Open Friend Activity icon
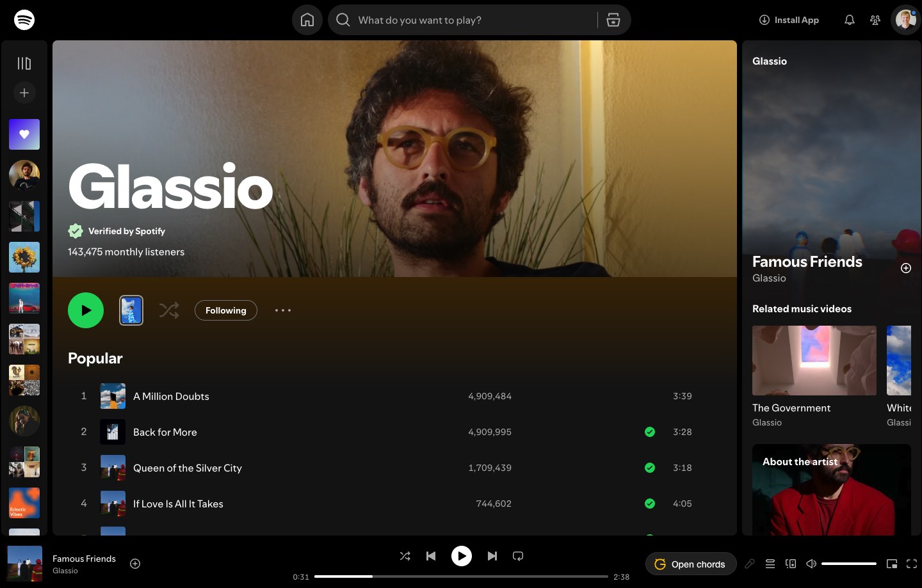Image resolution: width=922 pixels, height=588 pixels. tap(875, 20)
